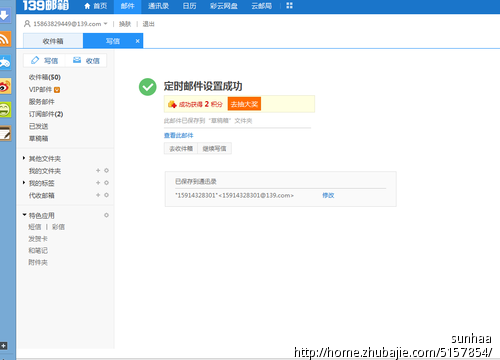Collapse 特色应用 section arrow
The width and height of the screenshot is (500, 360).
[24, 215]
